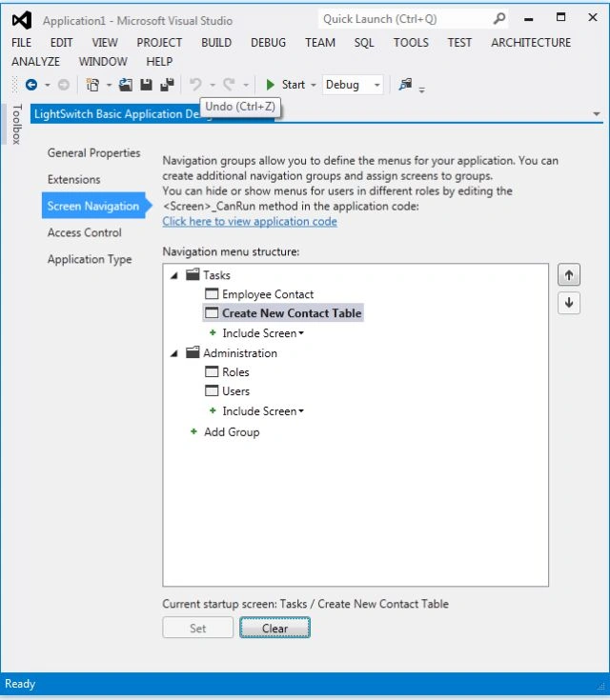This screenshot has width=610, height=700.
Task: Click the Undo arrow icon
Action: tap(195, 85)
